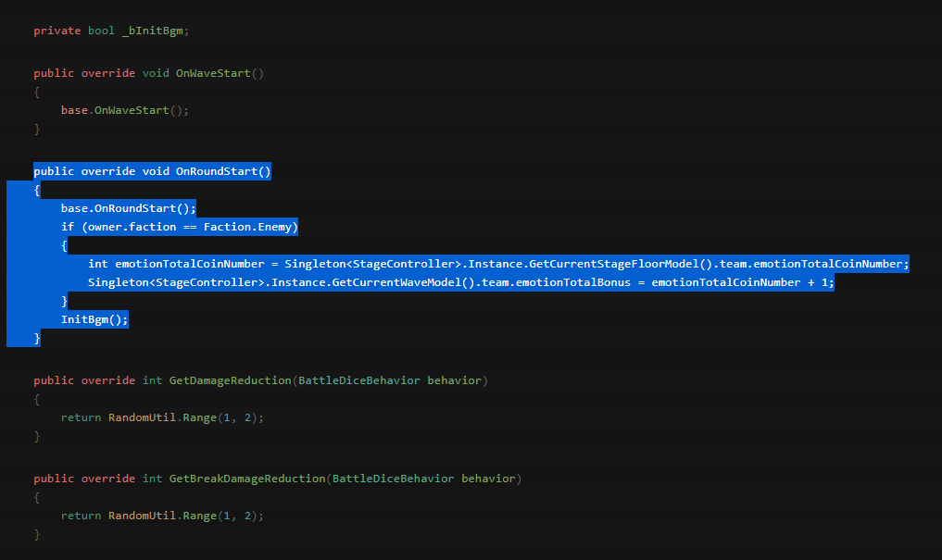Click the OnWaveStart method name
This screenshot has width=942, height=560.
click(x=213, y=73)
